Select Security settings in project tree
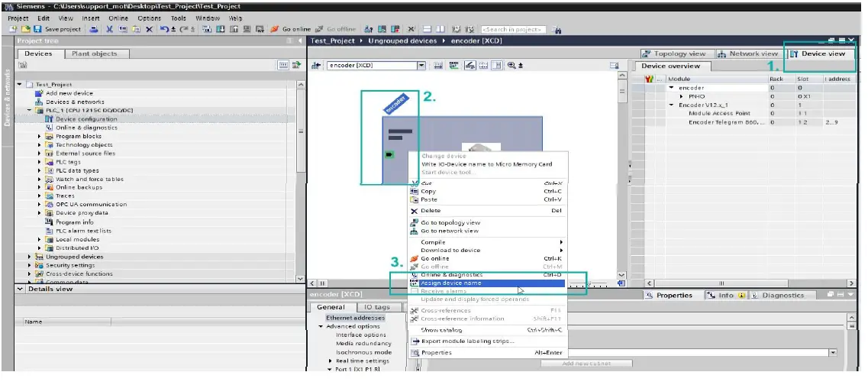 (x=70, y=265)
